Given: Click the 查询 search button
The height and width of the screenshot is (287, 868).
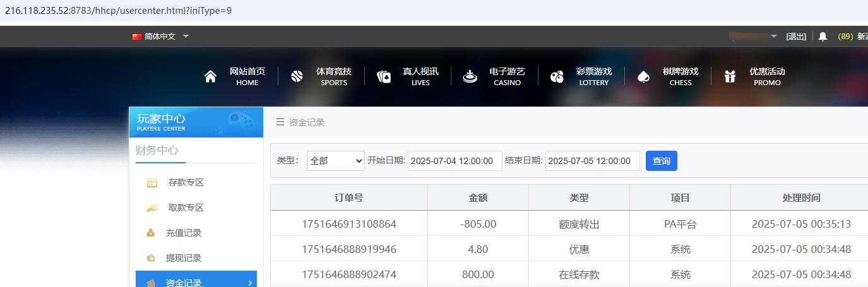Looking at the screenshot, I should (662, 161).
